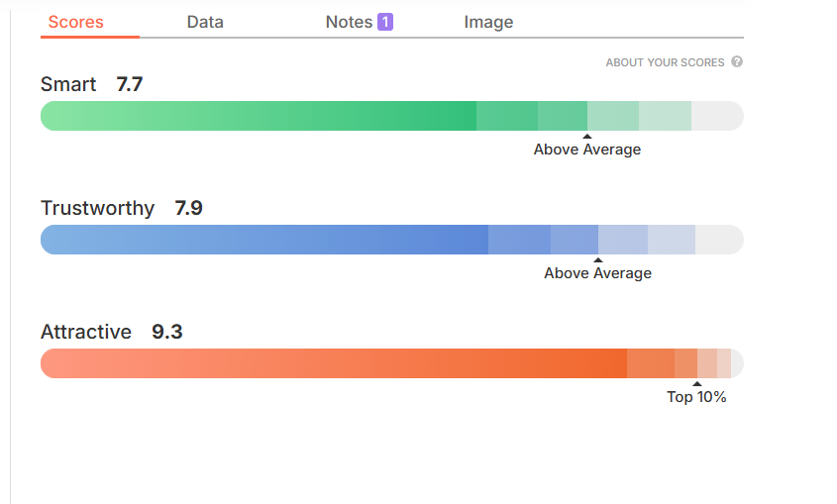Image resolution: width=837 pixels, height=504 pixels.
Task: Click the Above Average label under Trustworthy
Action: (x=598, y=273)
